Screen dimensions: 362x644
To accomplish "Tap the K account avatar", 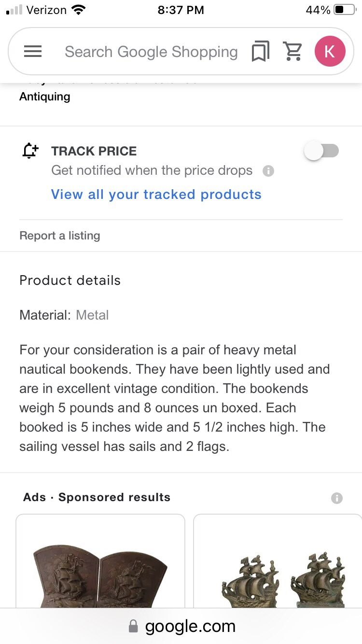I will click(x=330, y=51).
